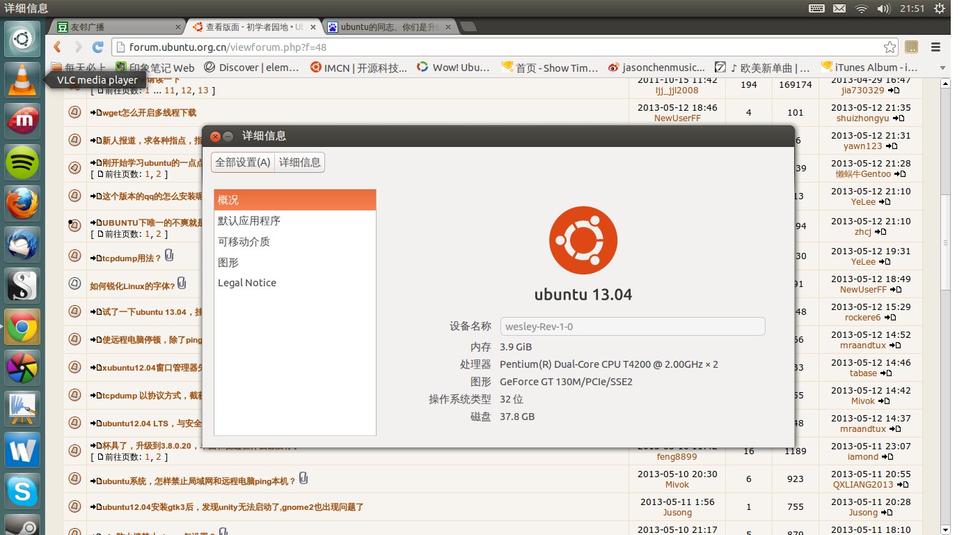Open the 欧美新单曲 bookmark
Screen dimensions: 980x535
[763, 68]
